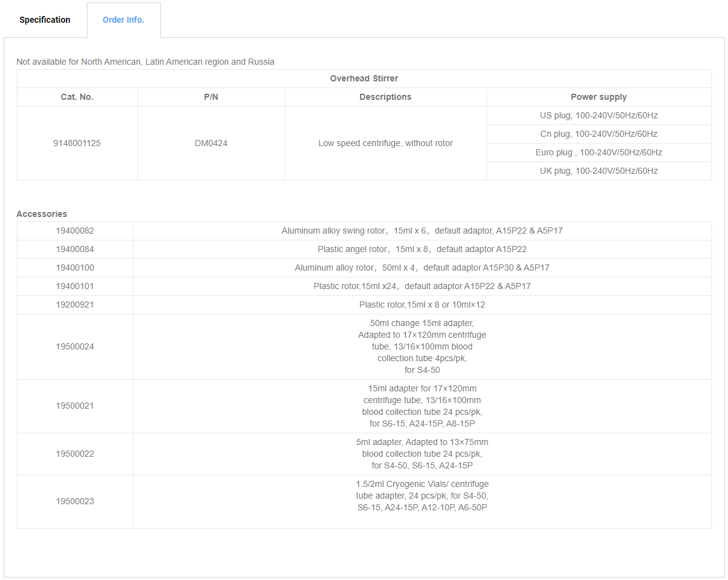728x580 pixels.
Task: Select the Order Info. tab
Action: [123, 20]
